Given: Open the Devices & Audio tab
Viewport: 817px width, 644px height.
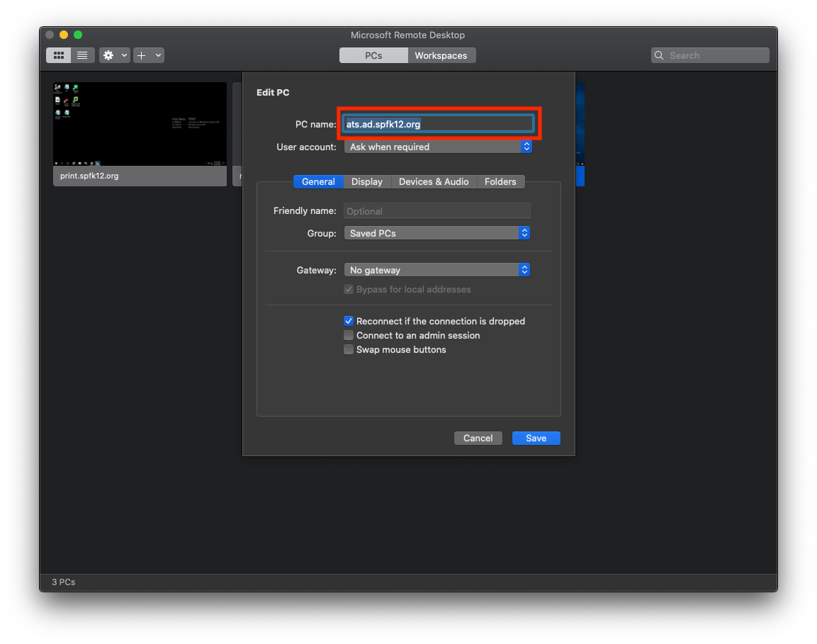Looking at the screenshot, I should click(434, 182).
